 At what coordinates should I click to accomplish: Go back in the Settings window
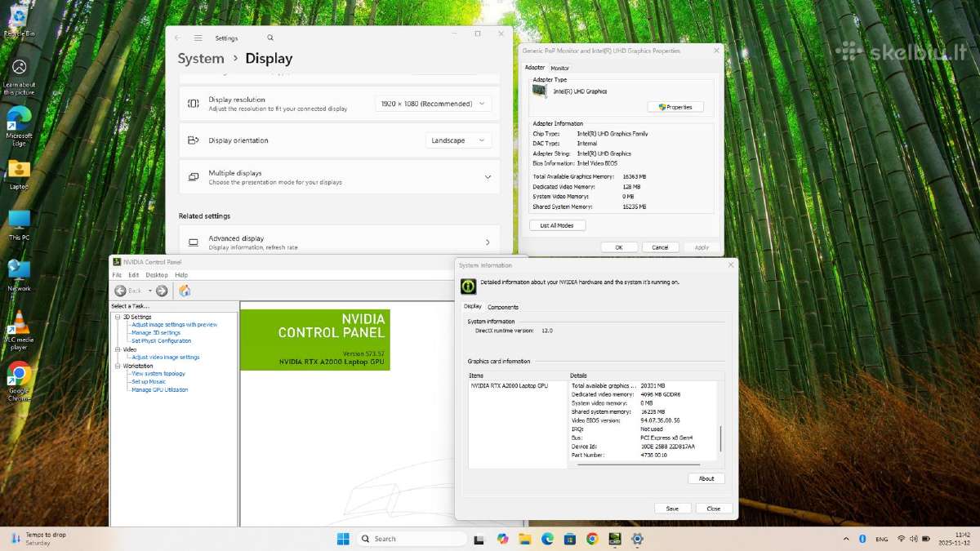click(177, 38)
